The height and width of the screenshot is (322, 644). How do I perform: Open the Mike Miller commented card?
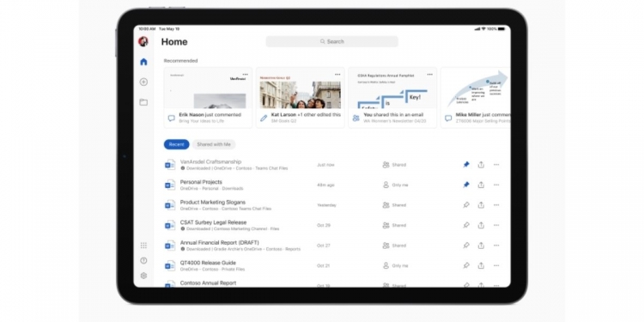[x=475, y=98]
